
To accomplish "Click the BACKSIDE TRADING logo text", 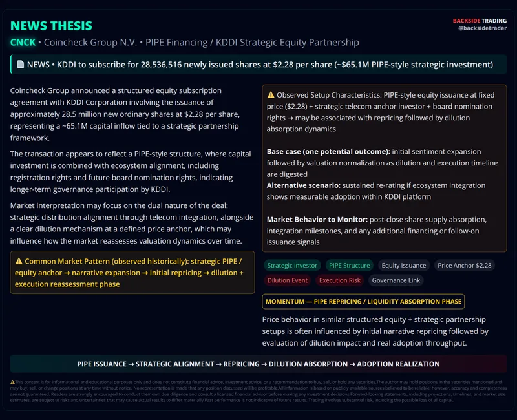I will click(x=480, y=21).
